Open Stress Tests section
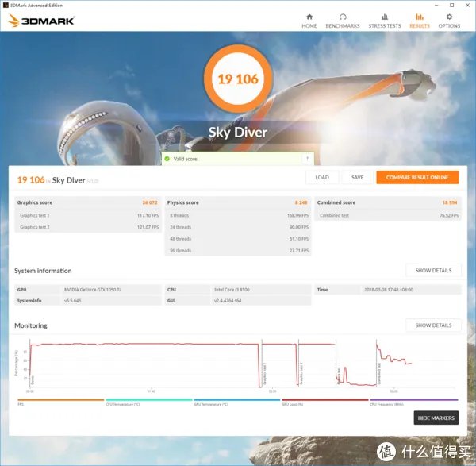The height and width of the screenshot is (466, 476). click(x=384, y=20)
